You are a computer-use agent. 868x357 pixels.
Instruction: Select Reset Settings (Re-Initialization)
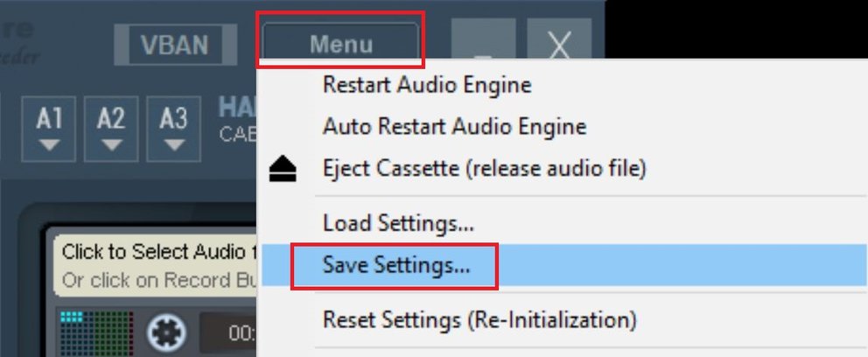479,318
